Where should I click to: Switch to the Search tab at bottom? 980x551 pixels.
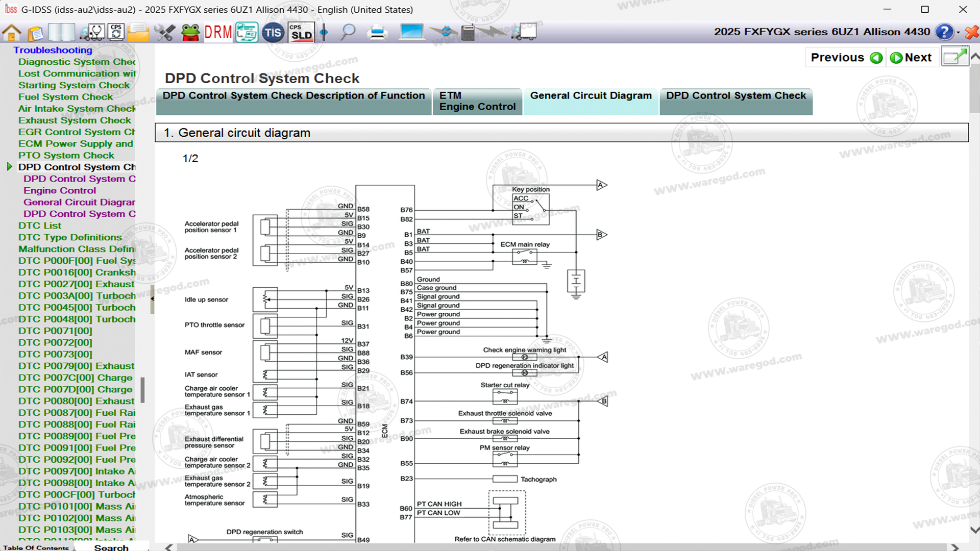click(111, 547)
